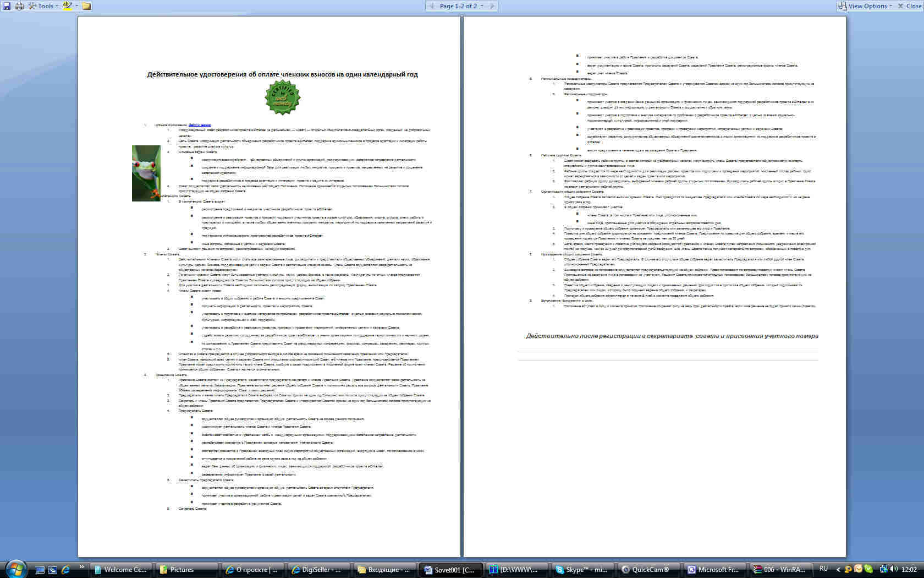
Task: Open the View Options menu
Action: pyautogui.click(x=865, y=6)
